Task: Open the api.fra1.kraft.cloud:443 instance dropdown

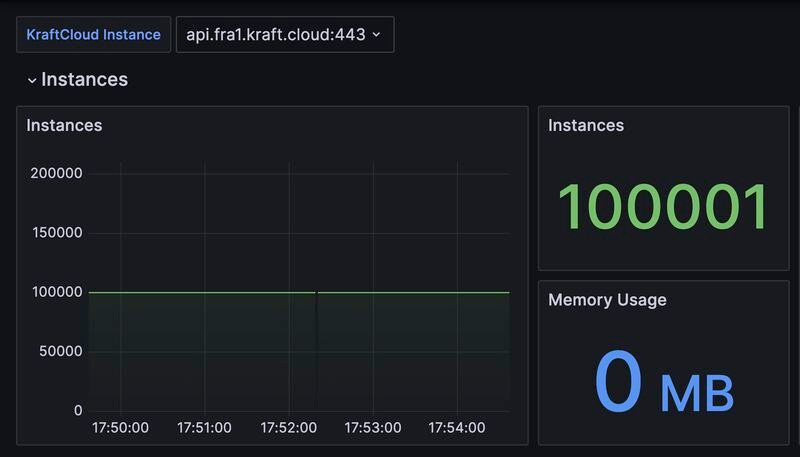Action: pyautogui.click(x=285, y=35)
